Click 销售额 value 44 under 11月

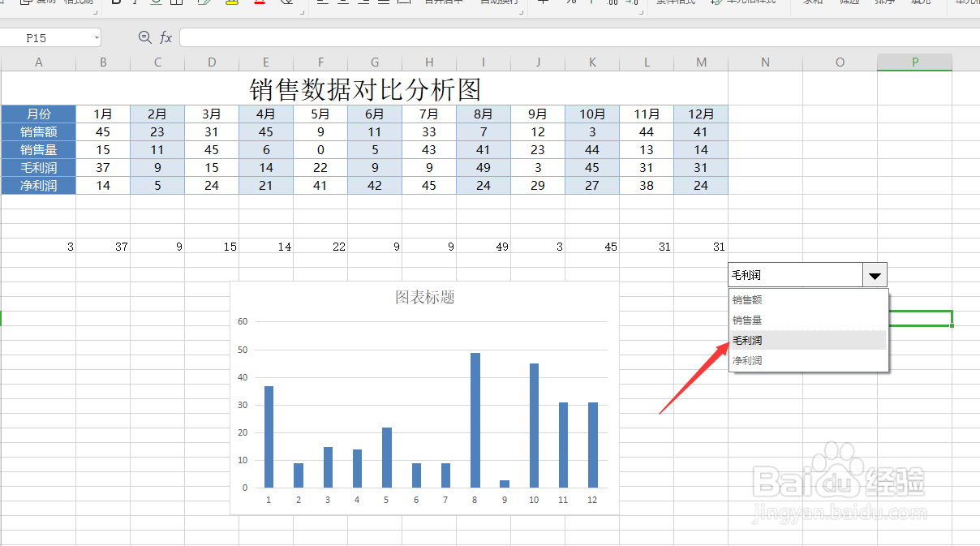(x=647, y=132)
